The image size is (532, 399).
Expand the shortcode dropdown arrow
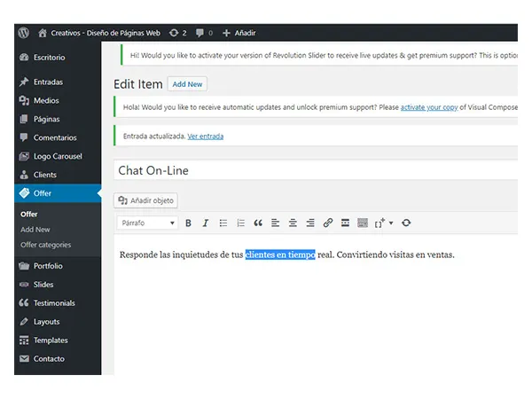(391, 223)
